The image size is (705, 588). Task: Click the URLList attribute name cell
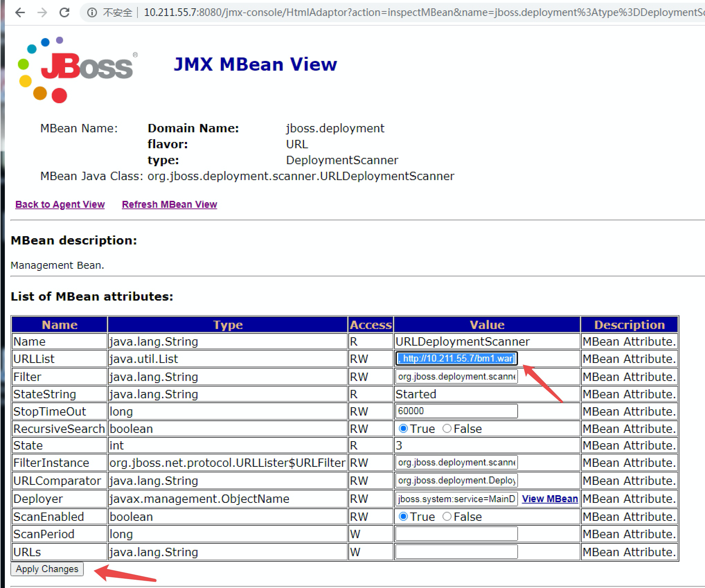pyautogui.click(x=60, y=359)
